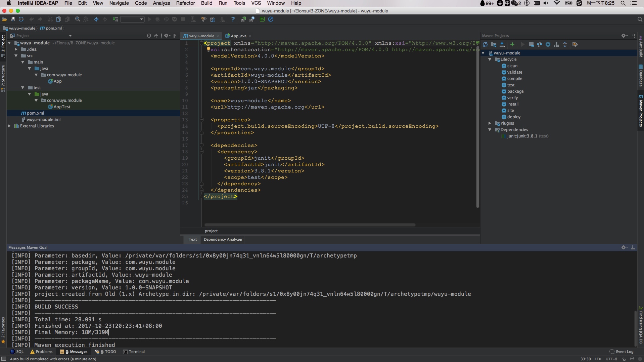Click the Maven Projects panel gear icon
This screenshot has height=362, width=644.
pyautogui.click(x=624, y=36)
